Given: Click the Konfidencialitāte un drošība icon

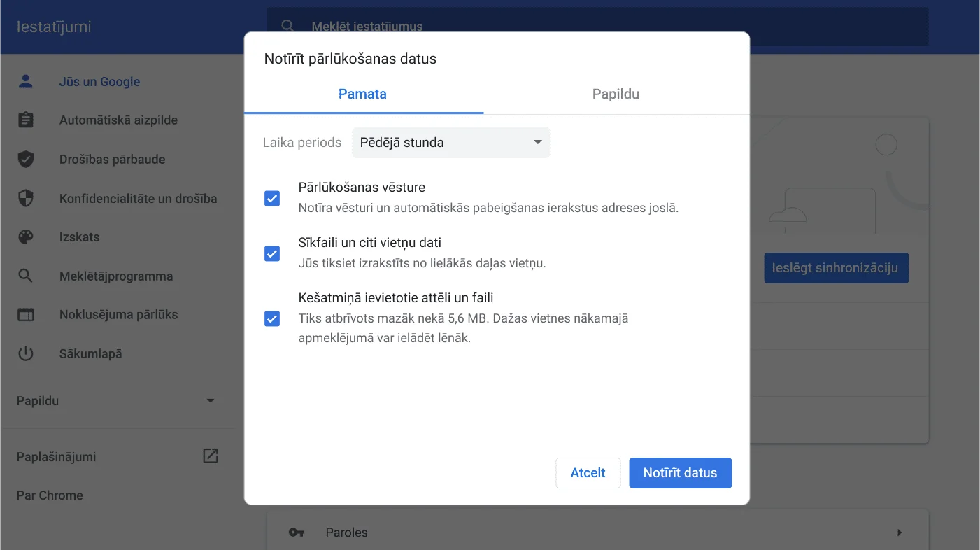Looking at the screenshot, I should (x=26, y=198).
